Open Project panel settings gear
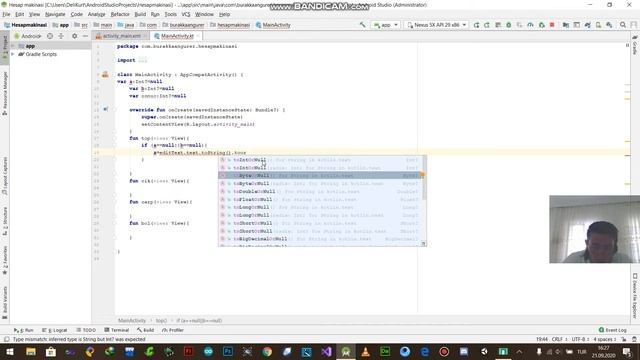 (x=74, y=36)
